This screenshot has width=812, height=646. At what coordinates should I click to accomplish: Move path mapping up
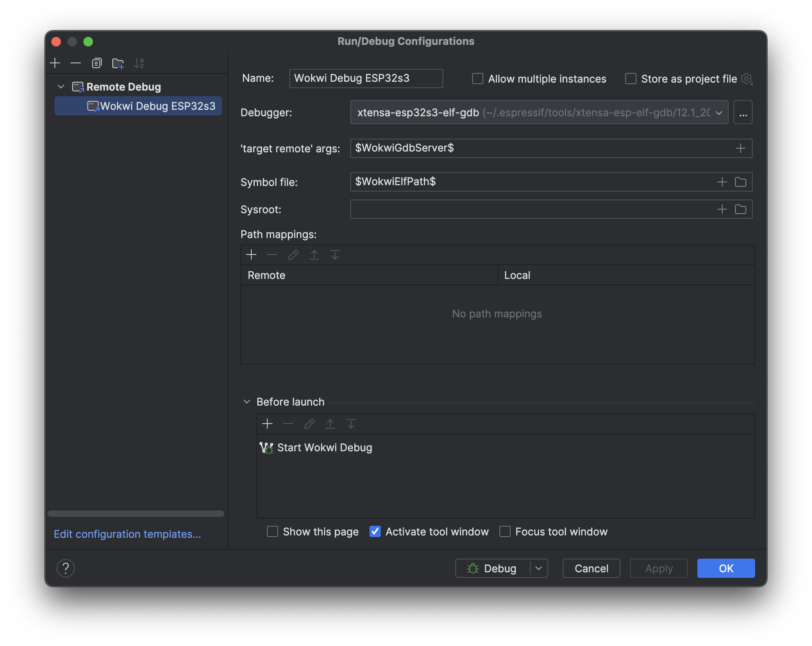[314, 254]
